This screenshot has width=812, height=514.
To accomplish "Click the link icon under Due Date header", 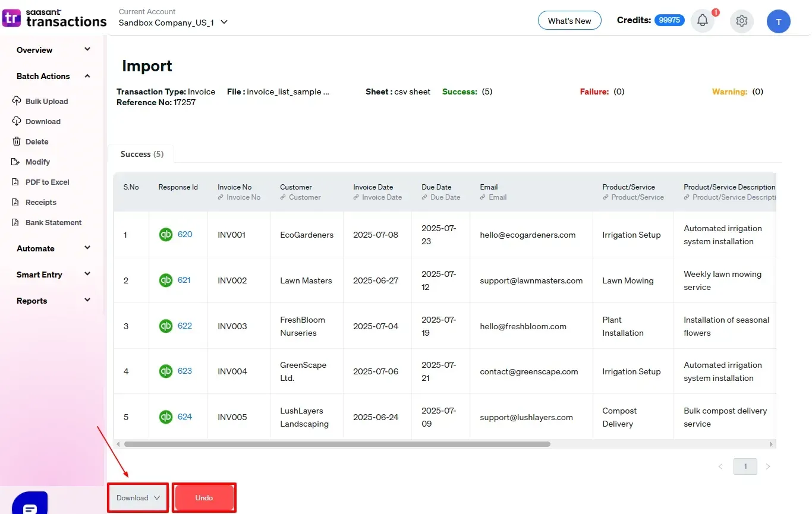I will (x=424, y=197).
